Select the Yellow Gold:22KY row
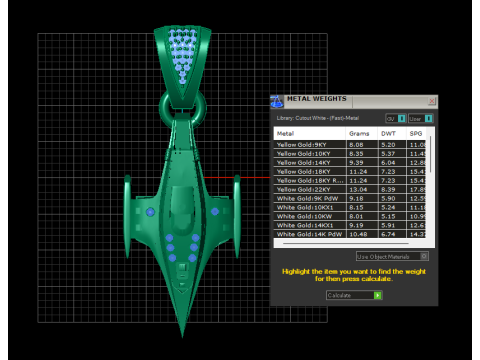The width and height of the screenshot is (480, 360). tap(350, 189)
